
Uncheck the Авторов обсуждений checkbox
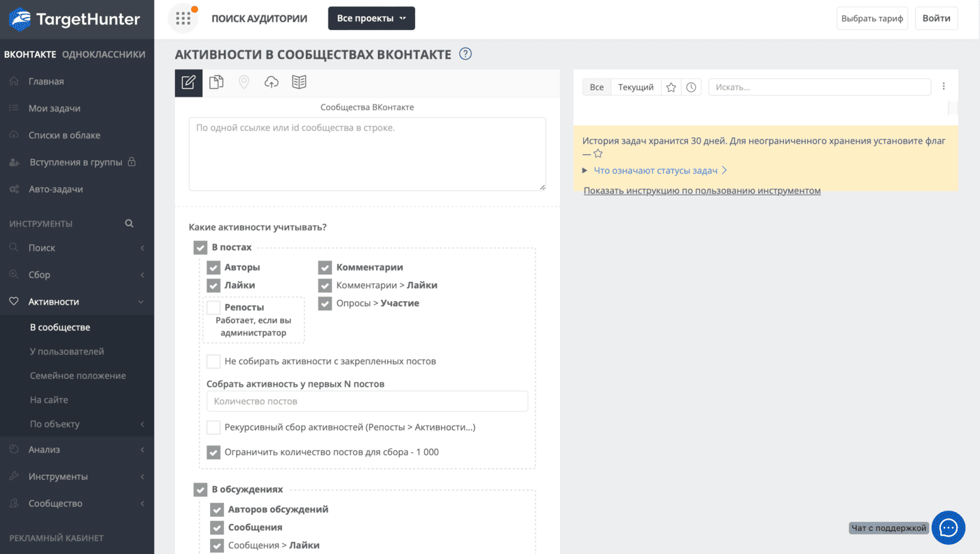point(217,510)
